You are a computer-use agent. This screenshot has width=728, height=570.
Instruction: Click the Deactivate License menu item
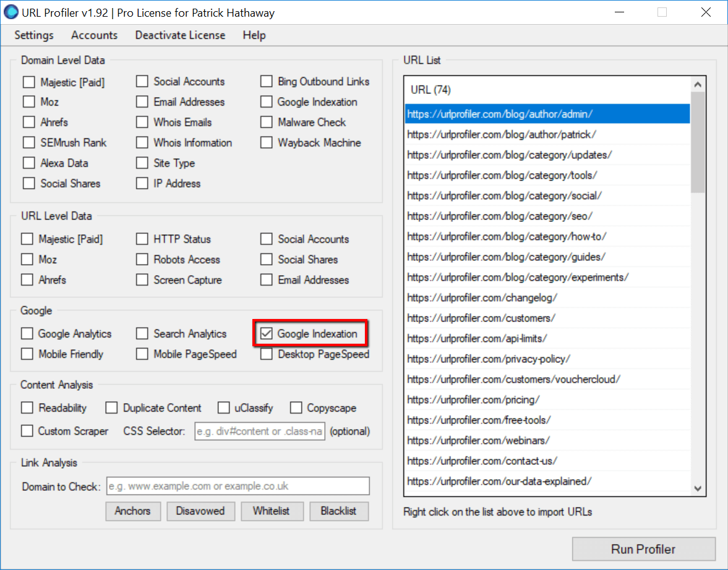point(179,35)
